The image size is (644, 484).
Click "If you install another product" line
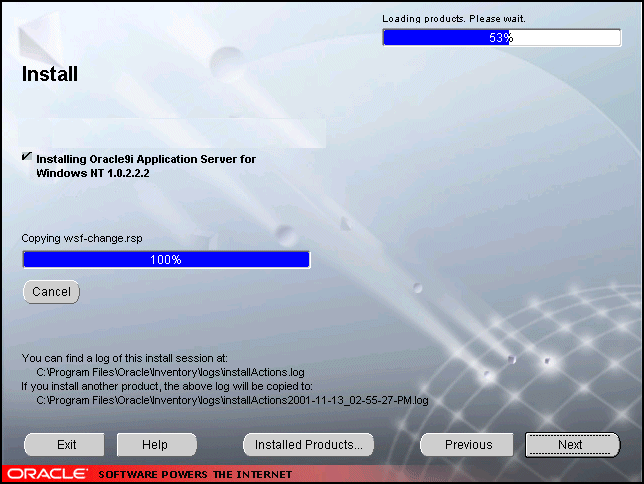(x=167, y=386)
